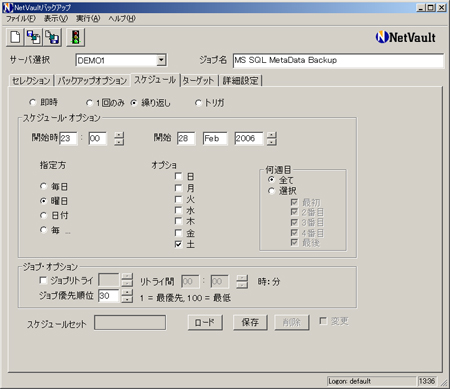
Task: Open the ヘルプ menu
Action: (x=122, y=19)
